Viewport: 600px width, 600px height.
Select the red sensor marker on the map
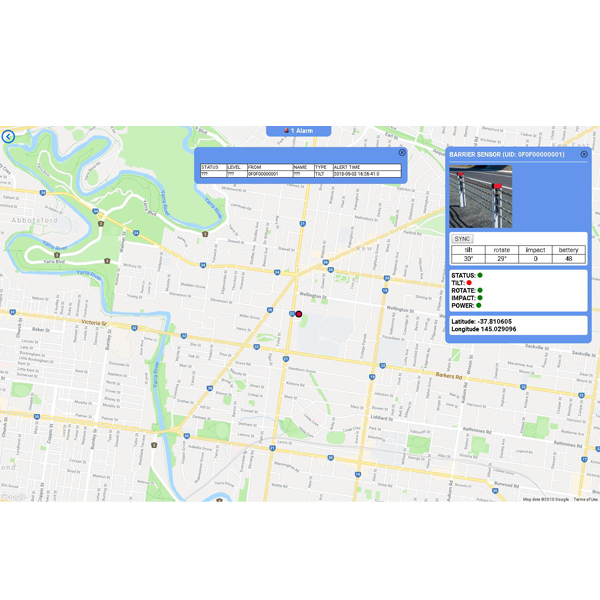click(299, 314)
